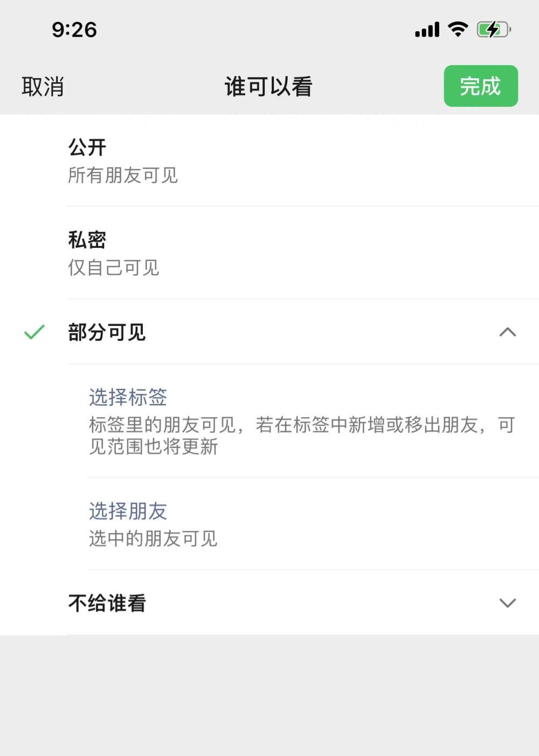Tap the cellular signal bars icon
Screen dimensions: 539x756
tap(426, 31)
